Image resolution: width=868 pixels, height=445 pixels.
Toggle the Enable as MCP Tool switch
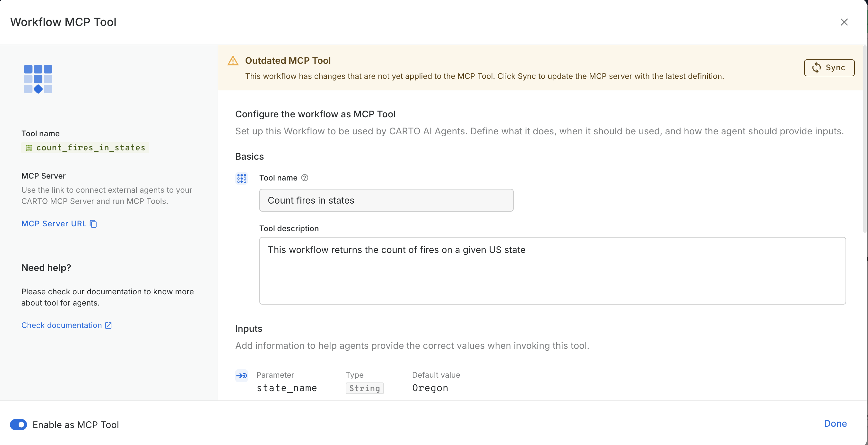19,425
